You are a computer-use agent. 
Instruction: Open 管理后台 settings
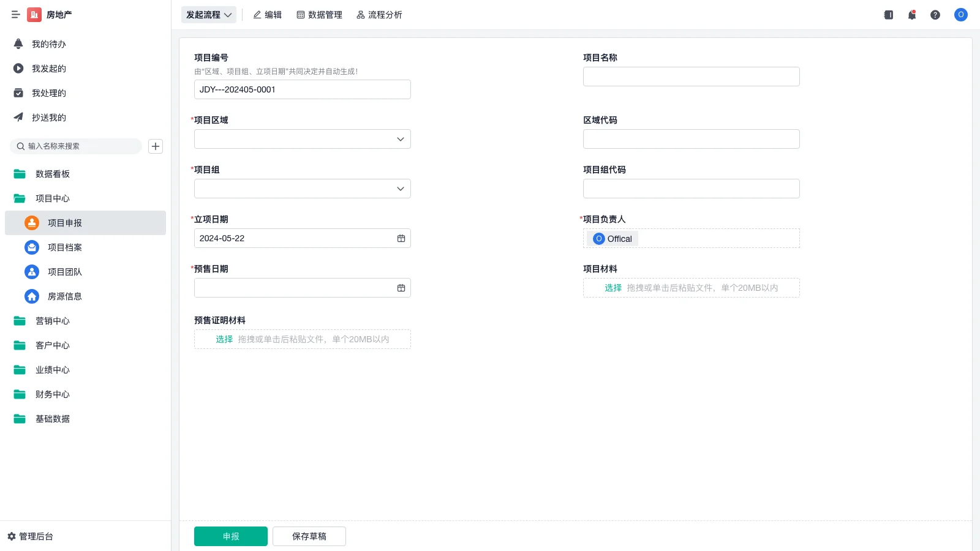[31, 536]
